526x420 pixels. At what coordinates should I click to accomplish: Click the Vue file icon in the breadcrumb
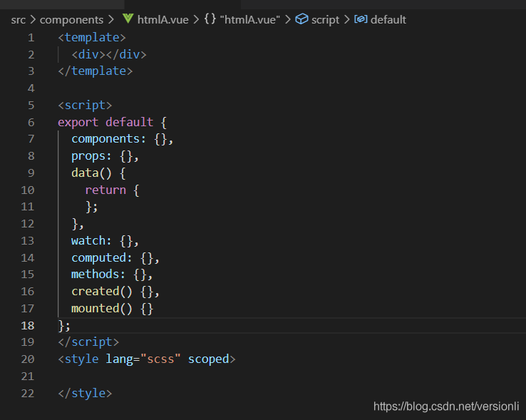tap(128, 19)
